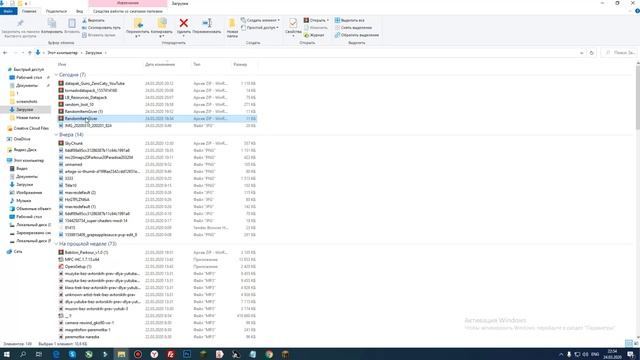The height and width of the screenshot is (360, 640).
Task: Click Select All (Выделить все) item
Action: pos(350,20)
